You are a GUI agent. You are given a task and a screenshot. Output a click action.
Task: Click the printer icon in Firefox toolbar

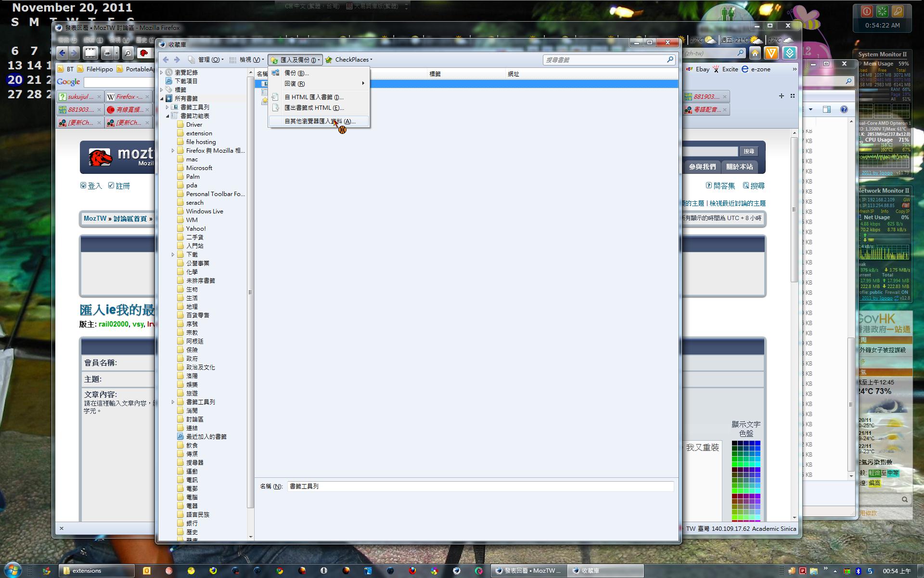coord(107,53)
